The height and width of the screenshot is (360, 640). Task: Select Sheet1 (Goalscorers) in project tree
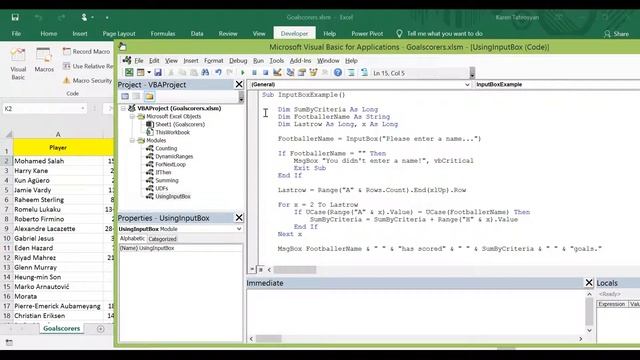[x=180, y=124]
